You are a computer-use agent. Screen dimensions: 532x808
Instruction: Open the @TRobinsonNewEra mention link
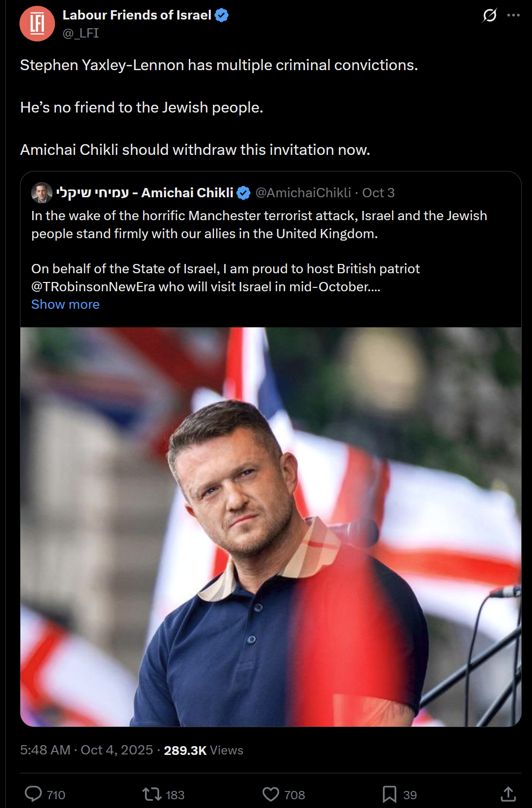click(93, 287)
